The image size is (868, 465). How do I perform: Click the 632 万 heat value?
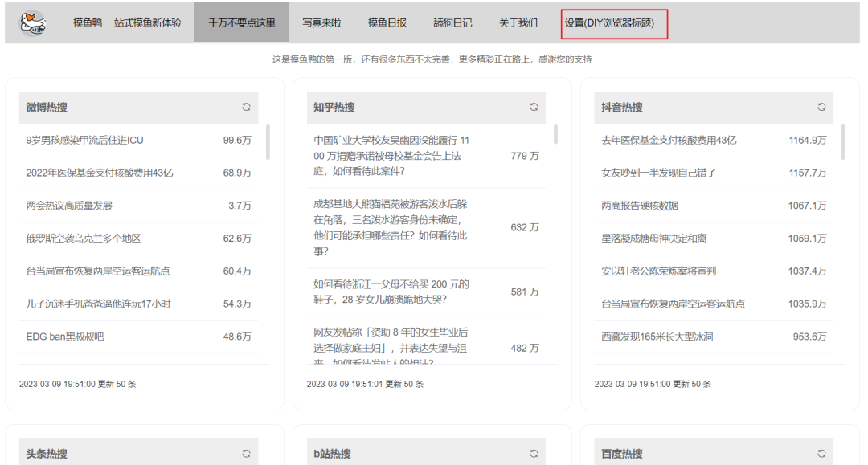point(524,227)
